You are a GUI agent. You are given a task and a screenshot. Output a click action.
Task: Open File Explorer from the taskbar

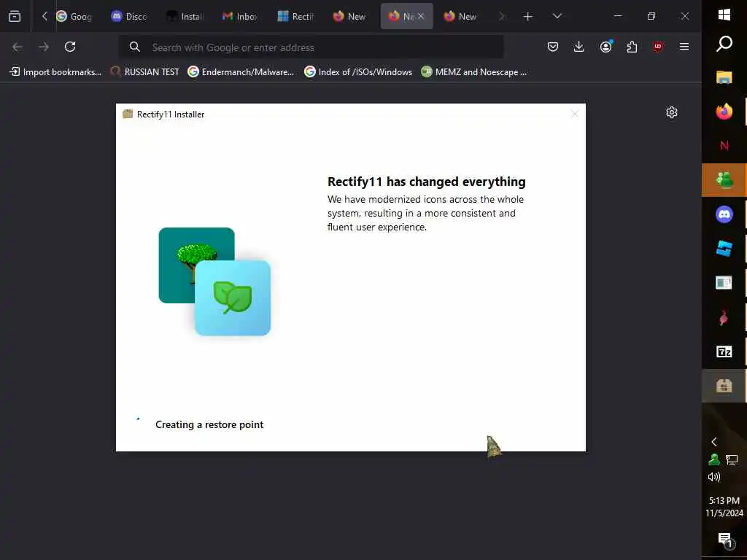coord(724,77)
